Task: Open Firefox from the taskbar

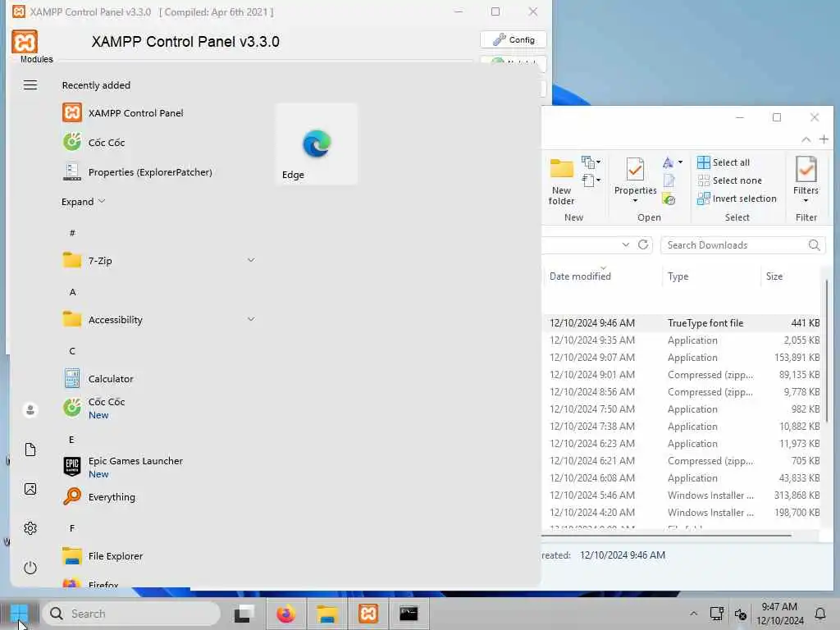Action: (x=285, y=614)
